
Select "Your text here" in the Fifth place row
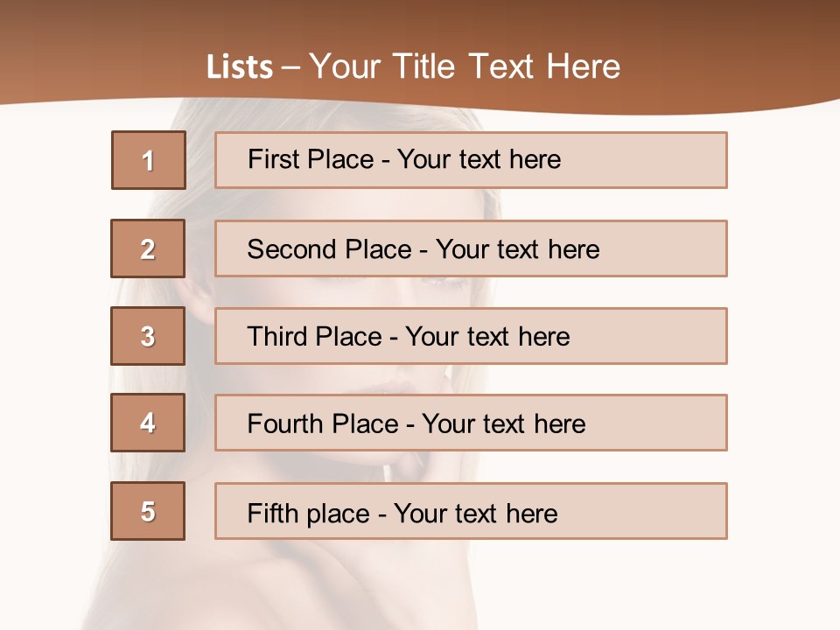(475, 513)
